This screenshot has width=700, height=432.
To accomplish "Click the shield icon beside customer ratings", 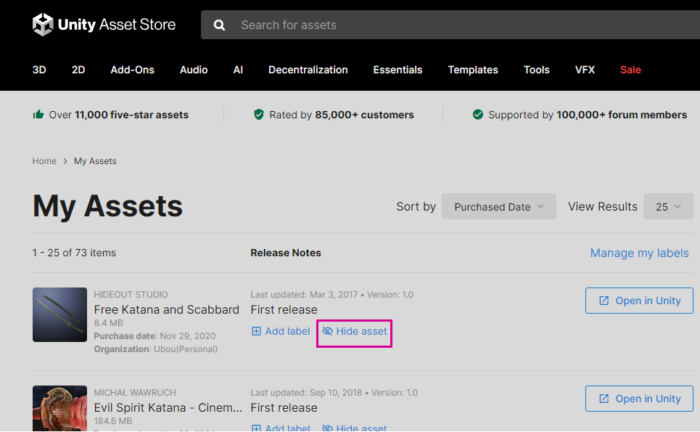I will coord(259,115).
